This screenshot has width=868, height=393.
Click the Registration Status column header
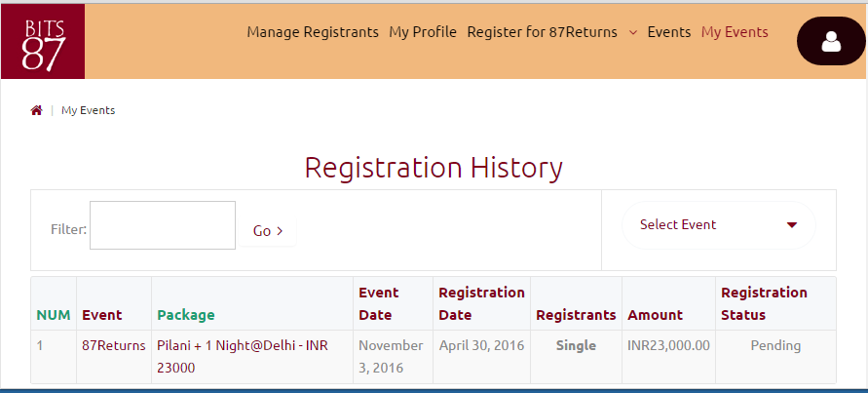(764, 303)
